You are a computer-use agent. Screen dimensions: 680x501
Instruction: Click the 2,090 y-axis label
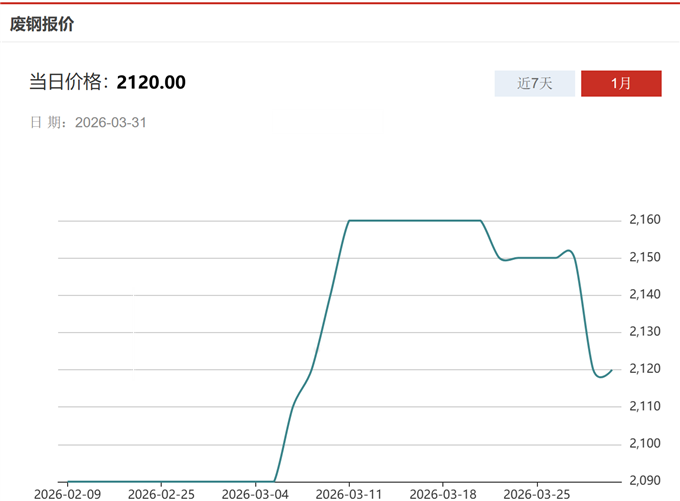(645, 481)
